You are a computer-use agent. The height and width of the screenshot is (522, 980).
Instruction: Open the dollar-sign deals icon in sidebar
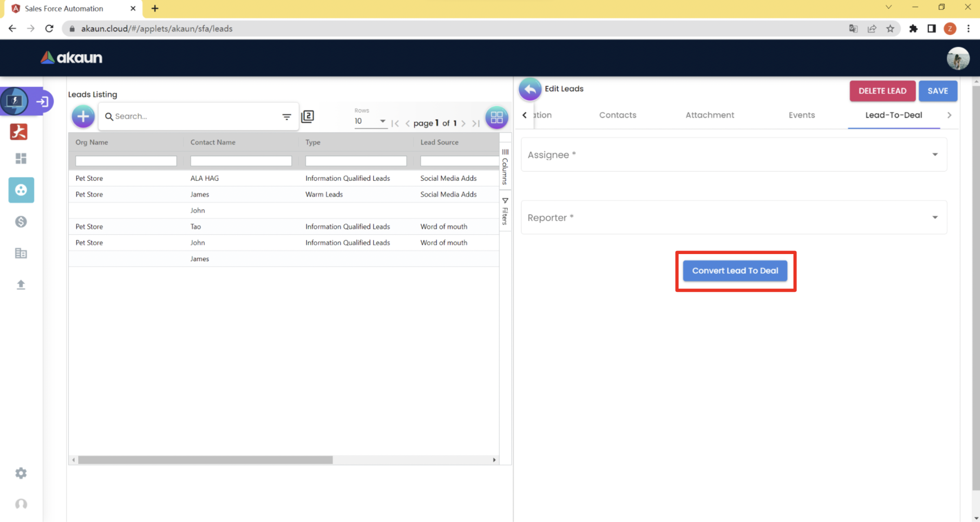click(x=21, y=222)
